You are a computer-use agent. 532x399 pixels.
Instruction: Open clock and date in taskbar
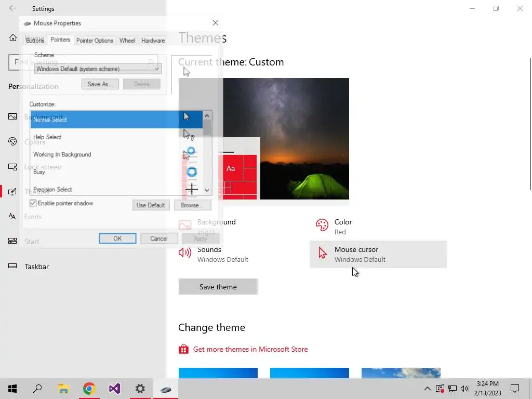(x=487, y=389)
